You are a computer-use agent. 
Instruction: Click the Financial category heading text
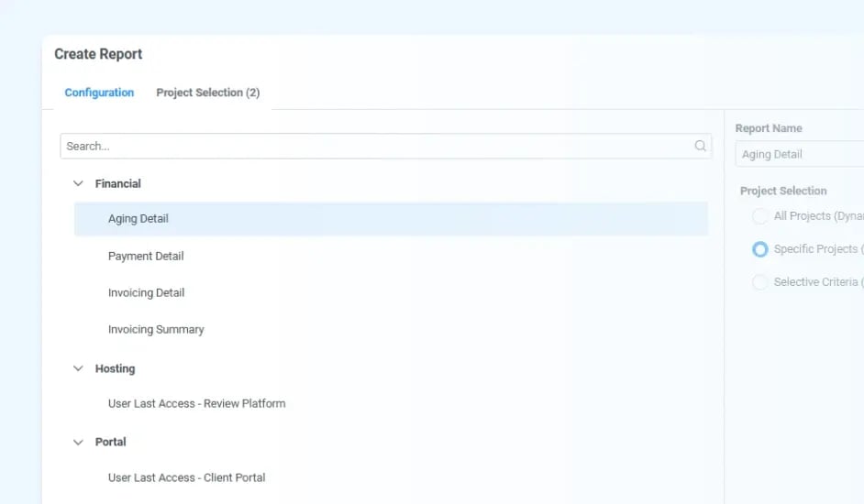point(118,184)
